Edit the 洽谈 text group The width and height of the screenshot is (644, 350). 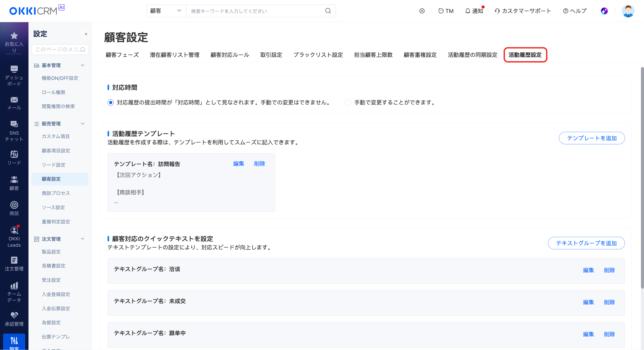pyautogui.click(x=589, y=270)
